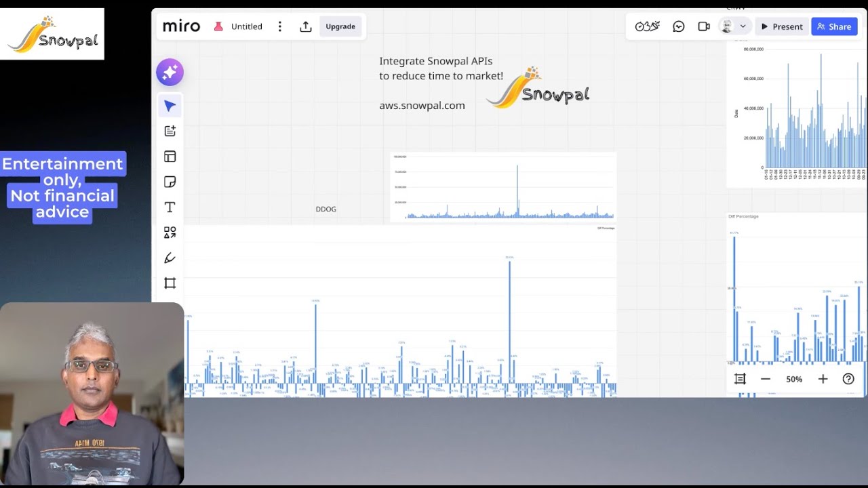This screenshot has height=488, width=868.
Task: Select the lower right Diff Percentage chart
Action: (x=797, y=304)
